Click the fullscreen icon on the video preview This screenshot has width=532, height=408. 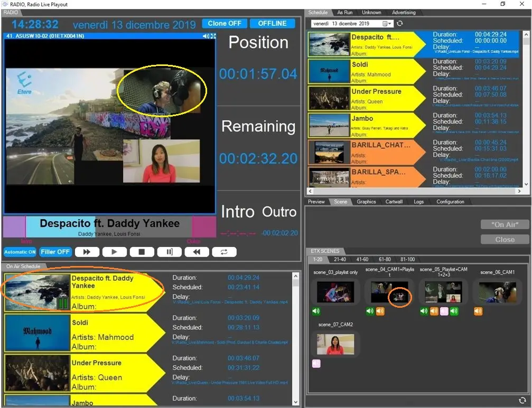pos(213,36)
